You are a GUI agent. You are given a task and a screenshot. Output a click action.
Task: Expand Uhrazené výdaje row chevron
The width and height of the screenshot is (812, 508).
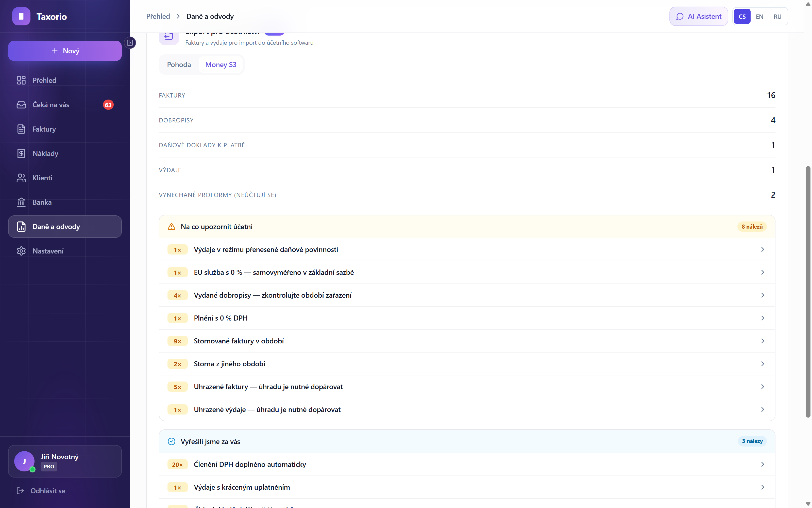pyautogui.click(x=763, y=409)
